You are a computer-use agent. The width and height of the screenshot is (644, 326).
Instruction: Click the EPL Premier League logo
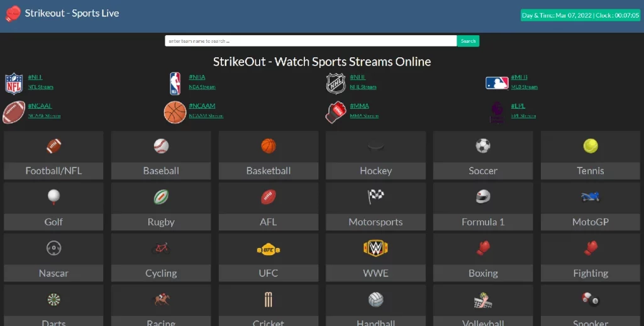[497, 112]
